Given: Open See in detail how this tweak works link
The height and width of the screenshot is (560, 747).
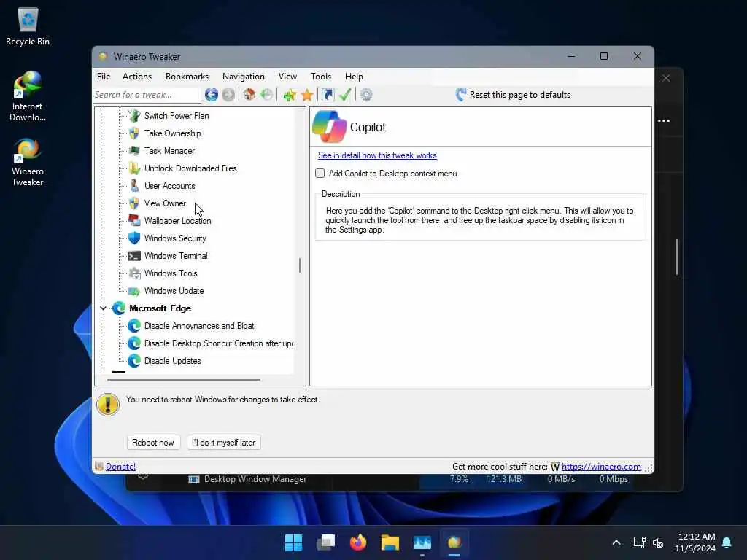Looking at the screenshot, I should coord(377,155).
